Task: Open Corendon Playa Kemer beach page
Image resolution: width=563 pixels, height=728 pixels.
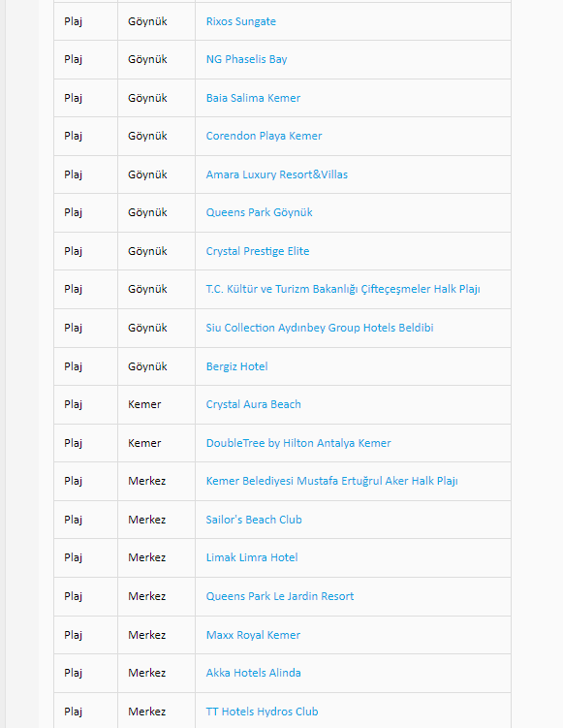Action: (264, 136)
